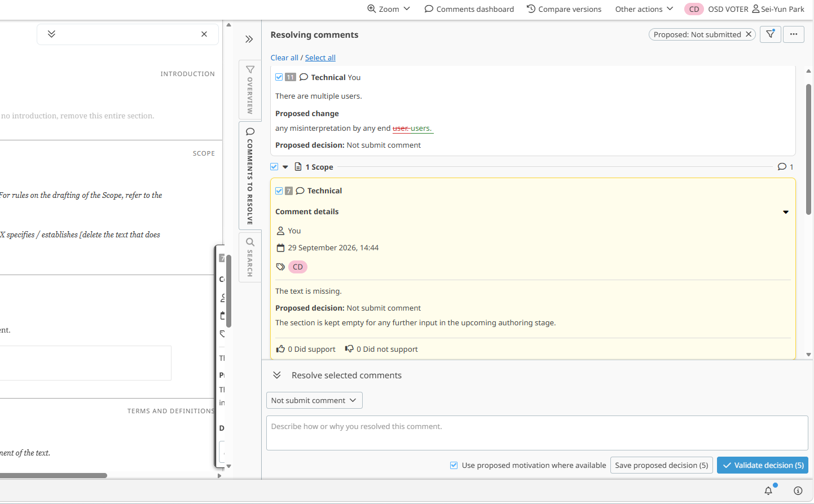Uncheck the 1 Scope section checkbox
This screenshot has width=814, height=504.
[274, 167]
